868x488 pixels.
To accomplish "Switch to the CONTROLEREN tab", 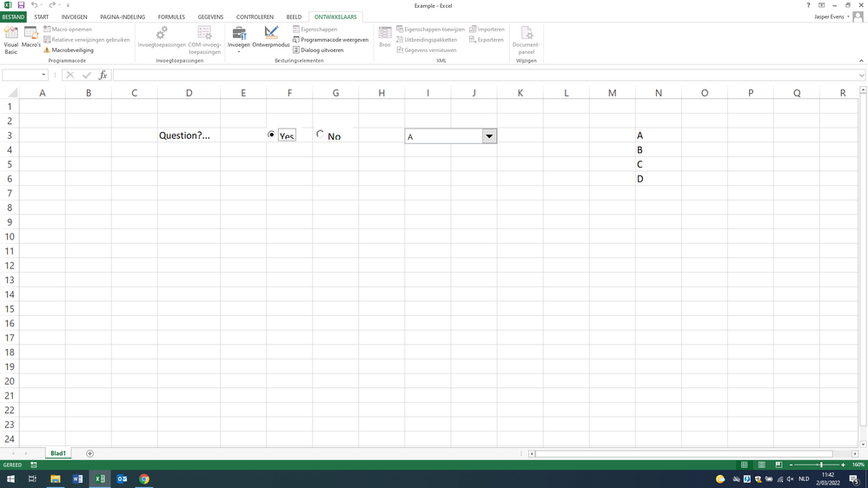I will point(255,17).
